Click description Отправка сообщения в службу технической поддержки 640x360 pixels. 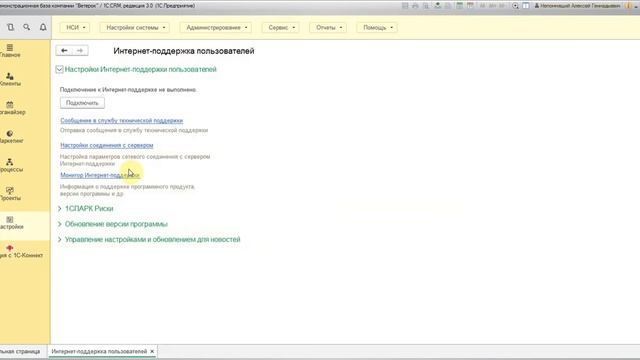coord(134,131)
